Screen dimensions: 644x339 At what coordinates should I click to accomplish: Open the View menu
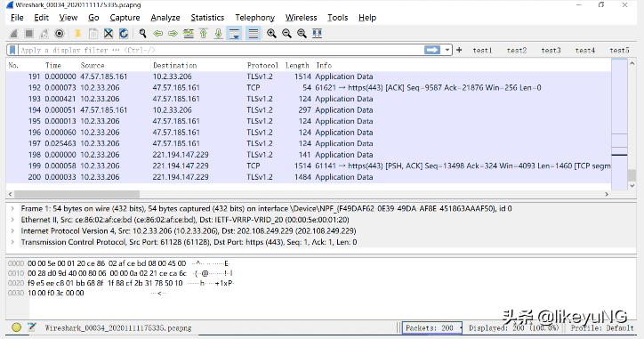tap(68, 18)
